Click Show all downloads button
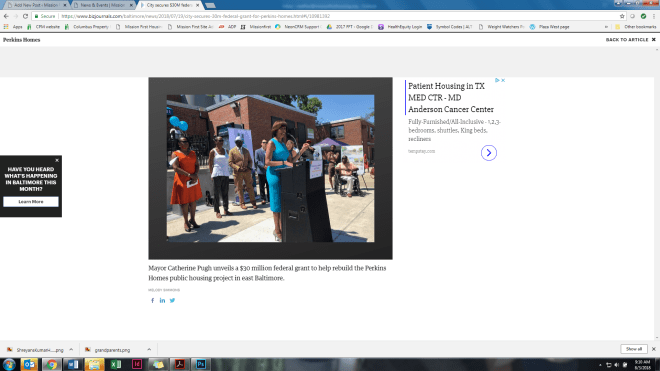660x371 pixels. tap(633, 349)
